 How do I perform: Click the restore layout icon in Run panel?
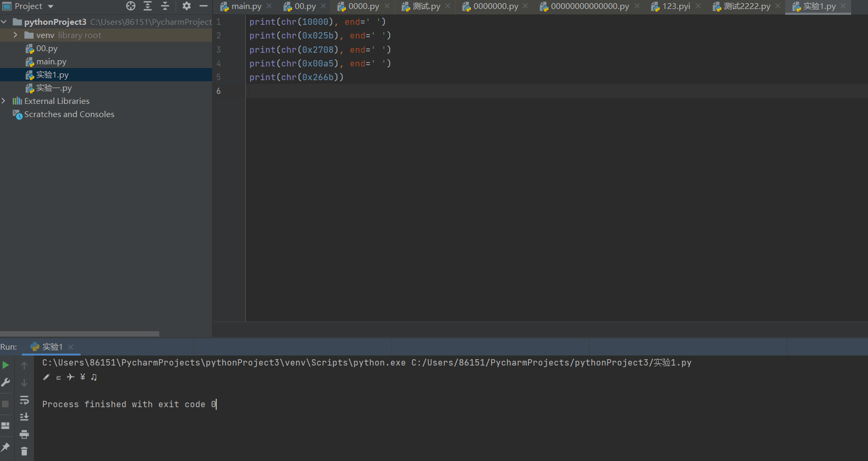pos(5,426)
